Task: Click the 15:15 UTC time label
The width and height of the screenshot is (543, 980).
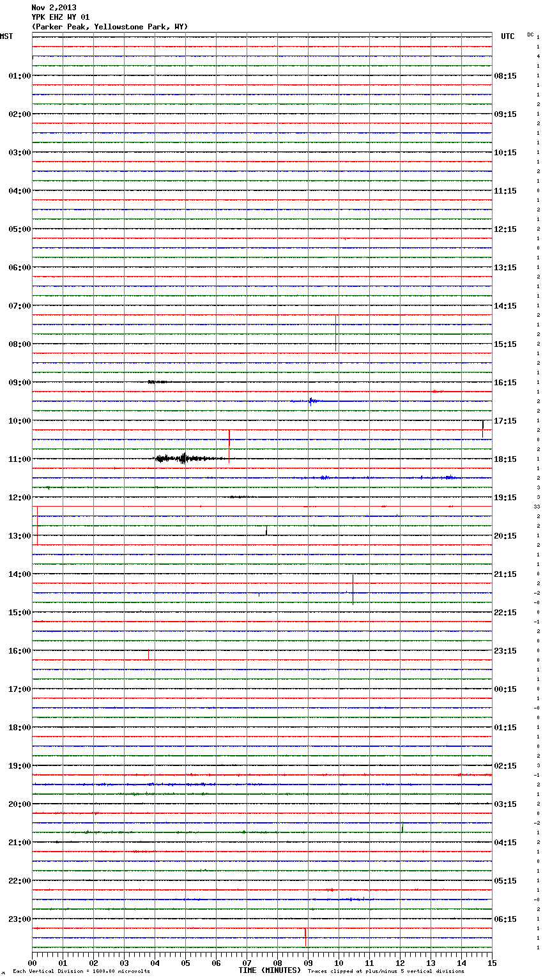Action: (505, 344)
